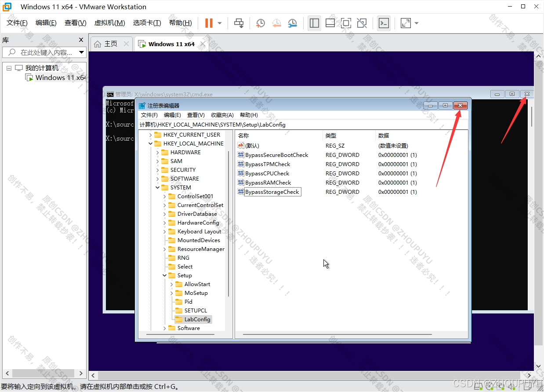
Task: Expand the SOFTWARE key
Action: (x=158, y=179)
